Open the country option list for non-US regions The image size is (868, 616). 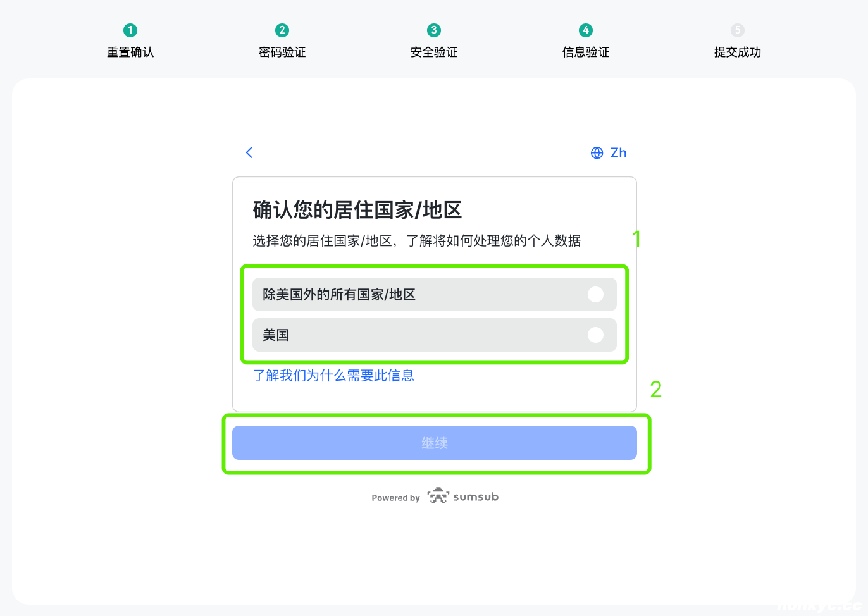point(435,294)
